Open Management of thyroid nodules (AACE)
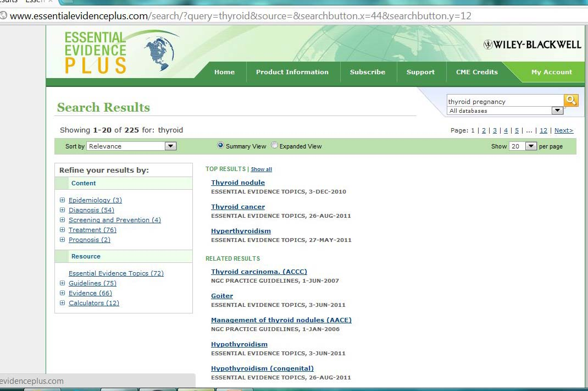Screen dimensions: 588x391 pyautogui.click(x=281, y=320)
